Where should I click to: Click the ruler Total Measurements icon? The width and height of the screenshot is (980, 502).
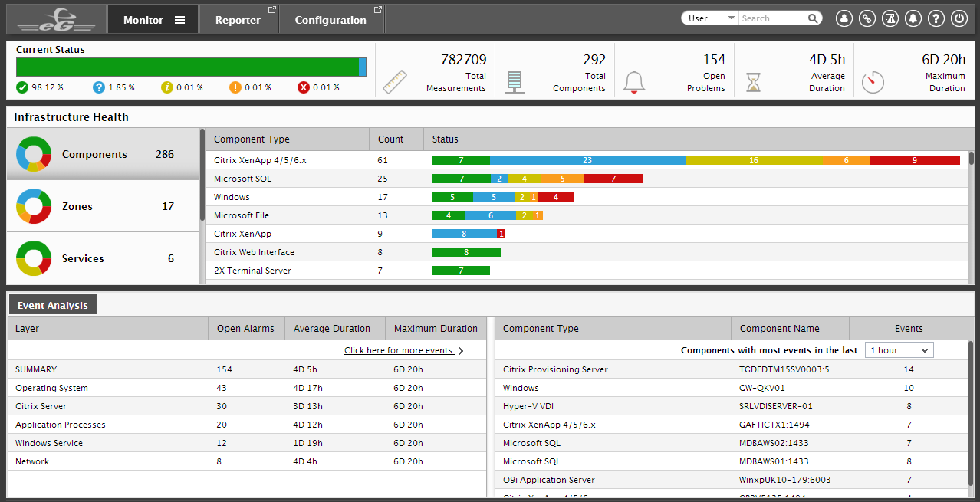pyautogui.click(x=395, y=82)
